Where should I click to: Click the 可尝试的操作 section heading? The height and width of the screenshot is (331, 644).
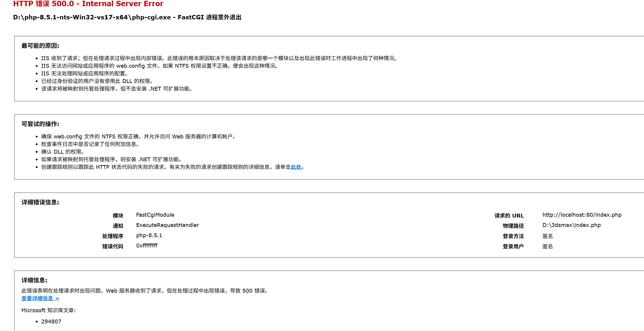[40, 124]
